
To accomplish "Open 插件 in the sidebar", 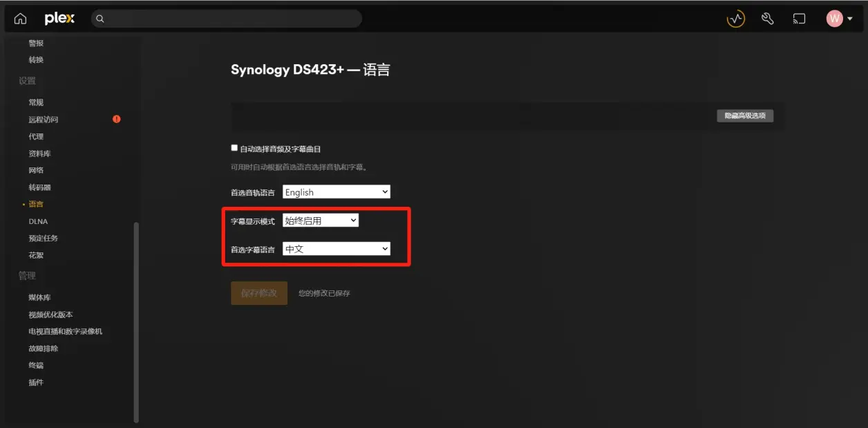I will (x=36, y=382).
